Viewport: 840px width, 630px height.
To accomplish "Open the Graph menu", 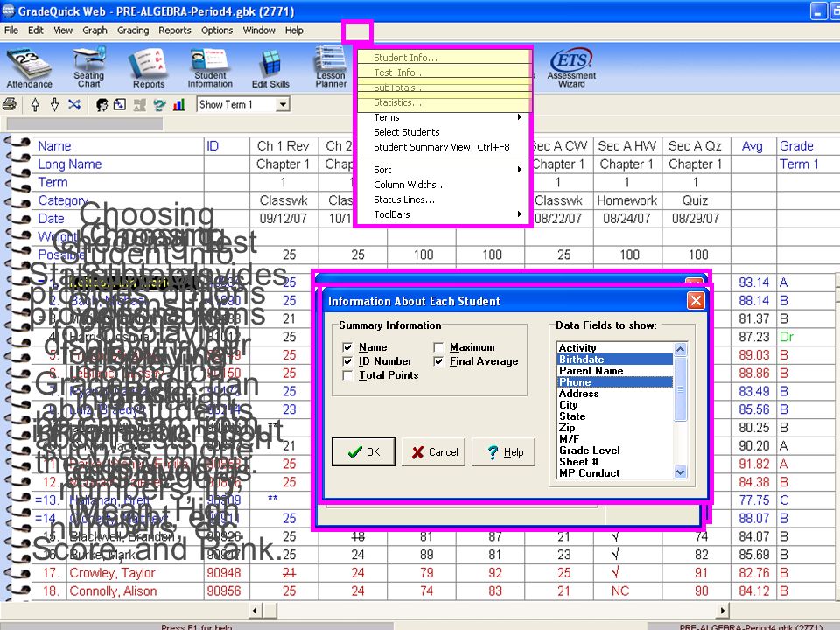I will (x=94, y=31).
